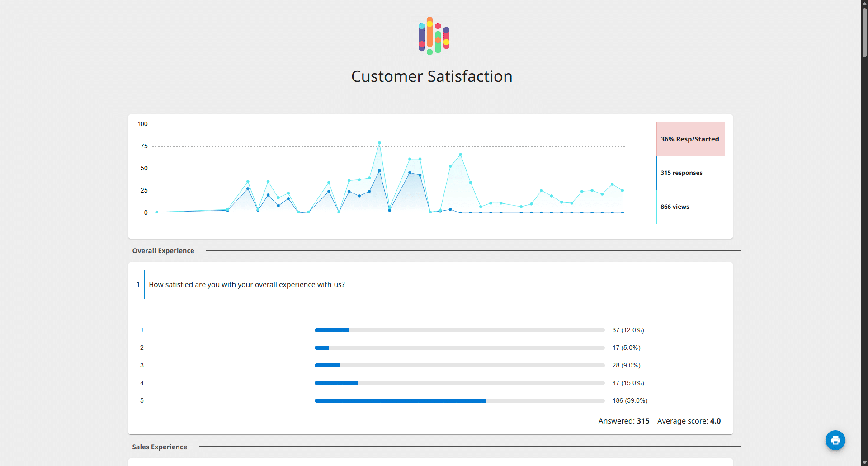Viewport: 868px width, 466px height.
Task: Click the filled bar for rating 4
Action: tap(336, 383)
